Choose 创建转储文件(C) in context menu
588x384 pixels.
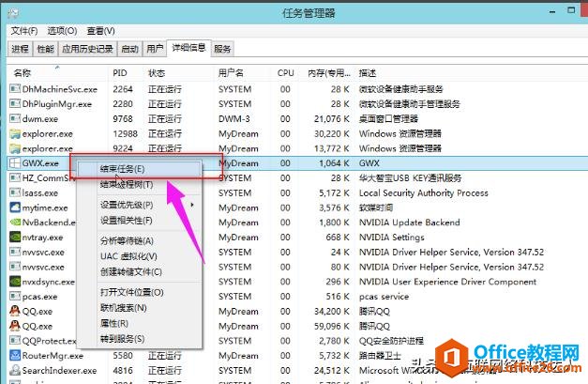coord(139,271)
